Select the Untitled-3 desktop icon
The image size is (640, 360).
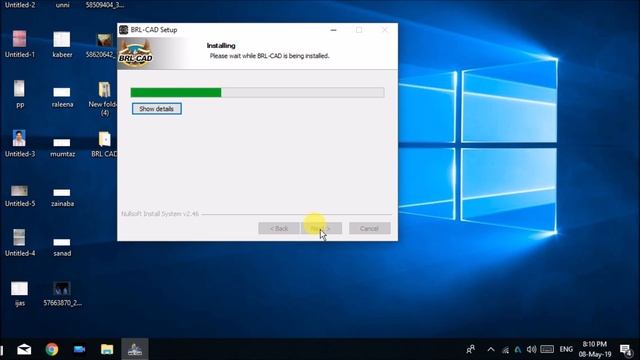(20, 144)
